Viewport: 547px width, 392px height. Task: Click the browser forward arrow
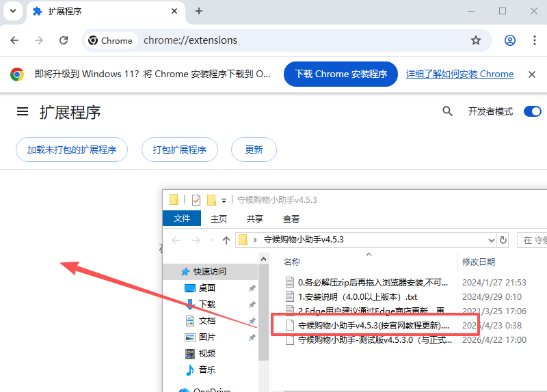pos(39,40)
